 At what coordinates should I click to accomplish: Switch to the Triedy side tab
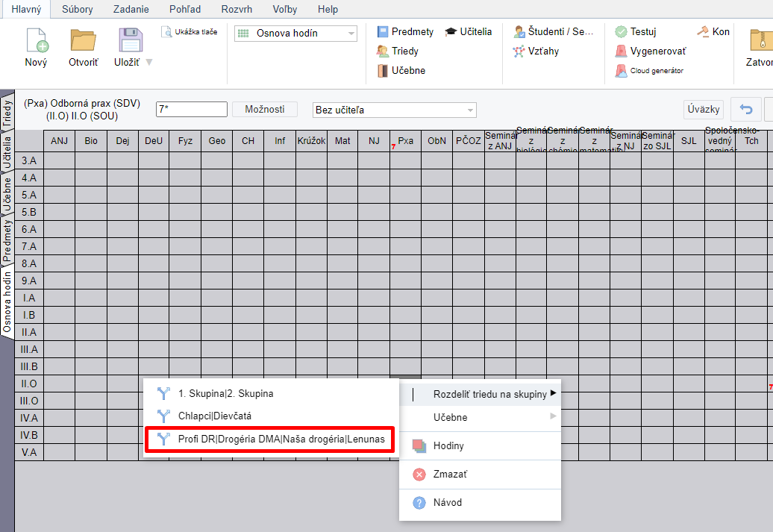(x=7, y=113)
